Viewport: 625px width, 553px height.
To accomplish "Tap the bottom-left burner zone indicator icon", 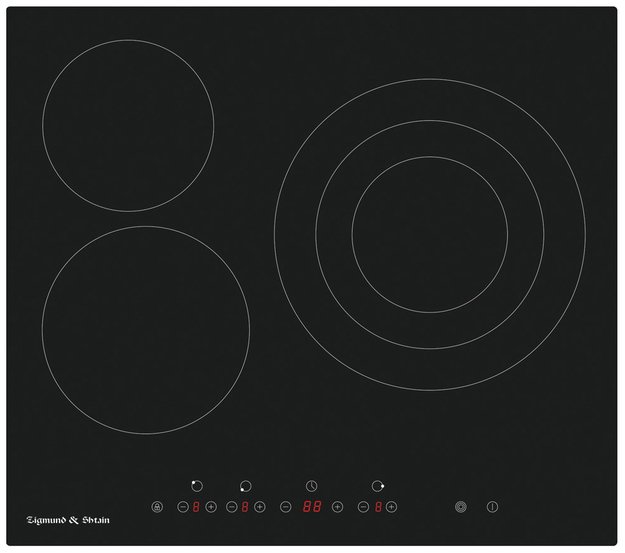I will tap(245, 486).
